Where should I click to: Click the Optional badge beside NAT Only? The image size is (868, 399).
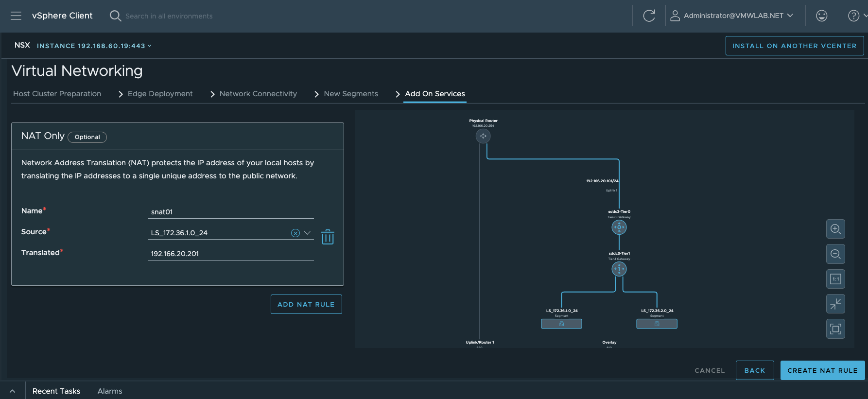pyautogui.click(x=87, y=137)
